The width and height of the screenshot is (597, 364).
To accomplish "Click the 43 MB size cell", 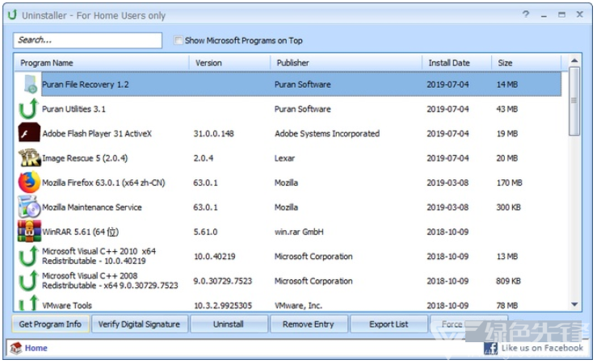I will click(x=507, y=109).
